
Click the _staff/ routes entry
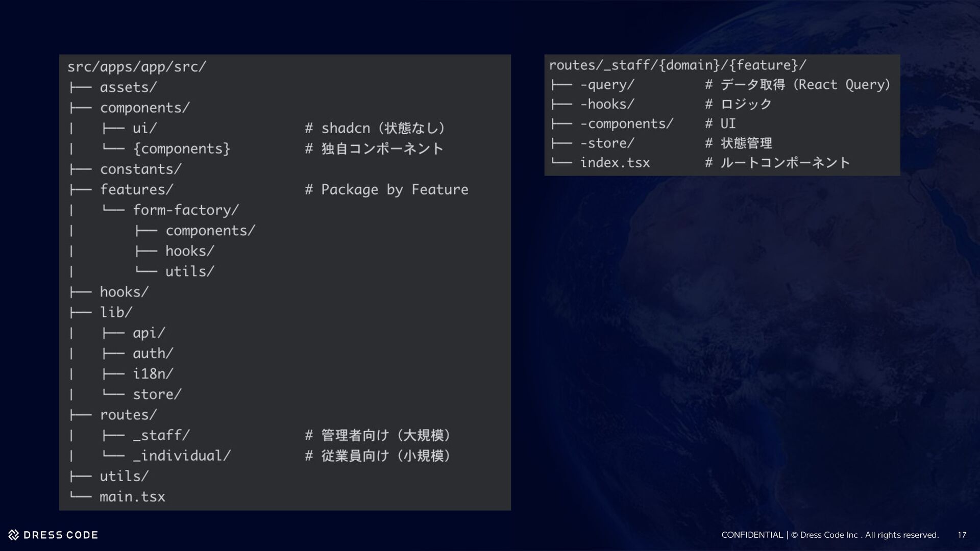161,435
